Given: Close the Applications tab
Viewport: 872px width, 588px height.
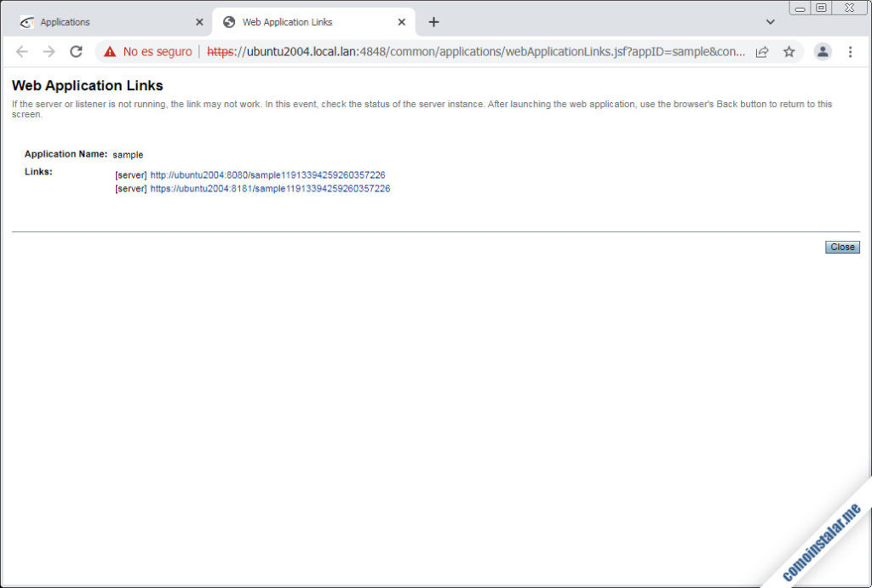Looking at the screenshot, I should [199, 22].
